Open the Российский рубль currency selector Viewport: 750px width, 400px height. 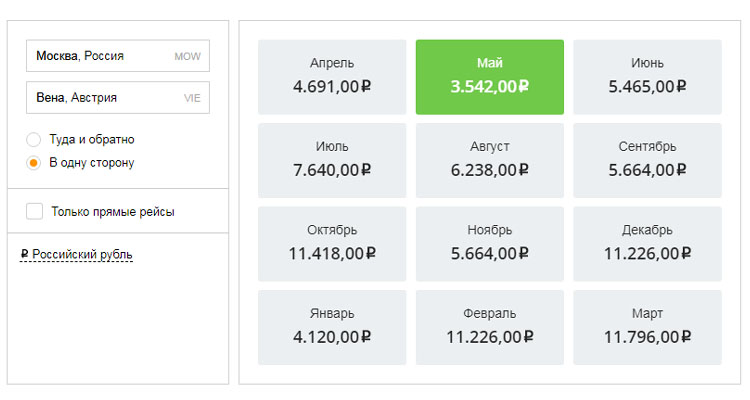click(76, 255)
